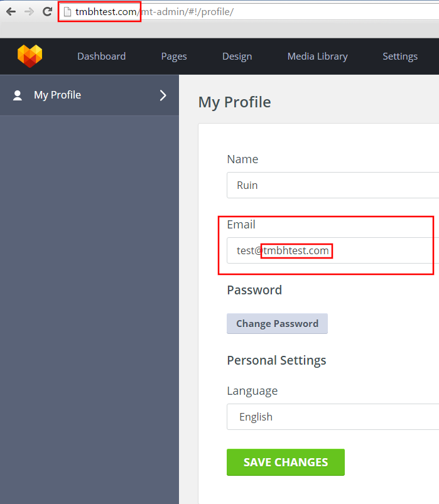
Task: Reload the page with refresh icon
Action: (x=48, y=12)
